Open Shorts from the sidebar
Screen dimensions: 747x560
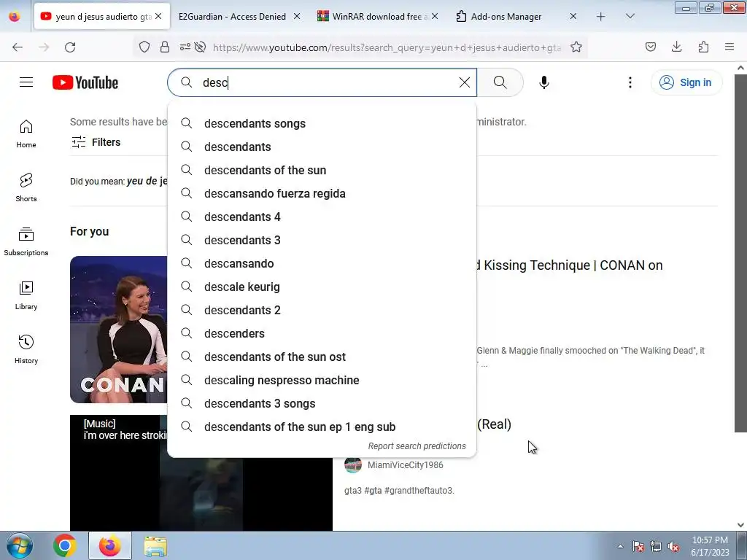(x=26, y=187)
